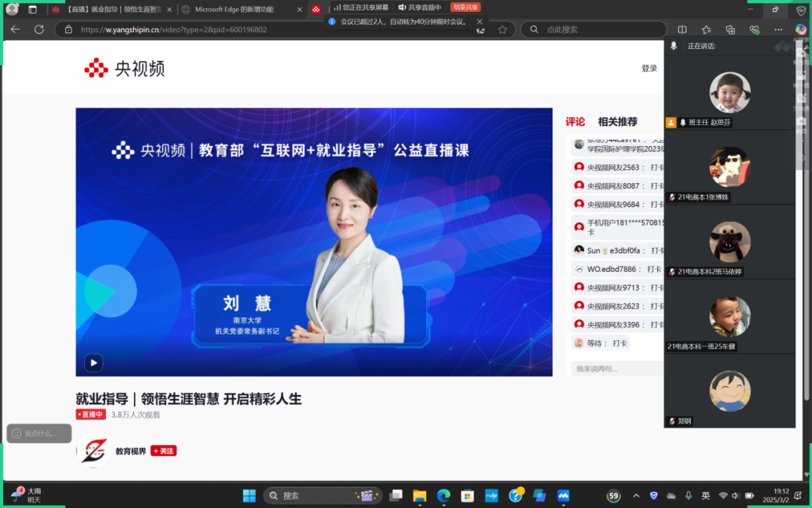Image resolution: width=812 pixels, height=508 pixels.
Task: Open File Explorer from the taskbar
Action: click(420, 495)
